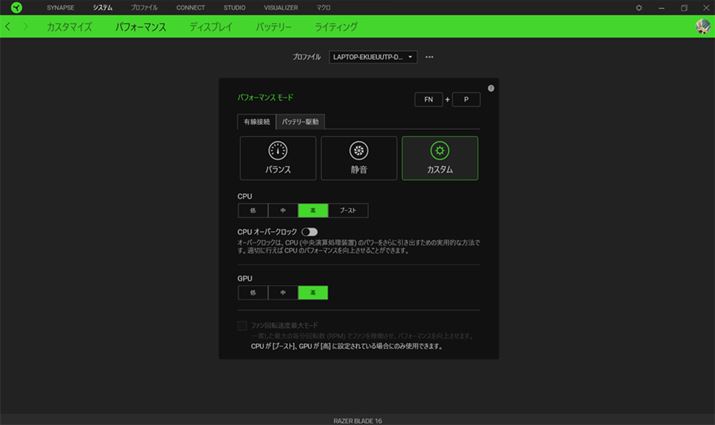Open settings with the gear icon
This screenshot has width=715, height=425.
[x=639, y=8]
